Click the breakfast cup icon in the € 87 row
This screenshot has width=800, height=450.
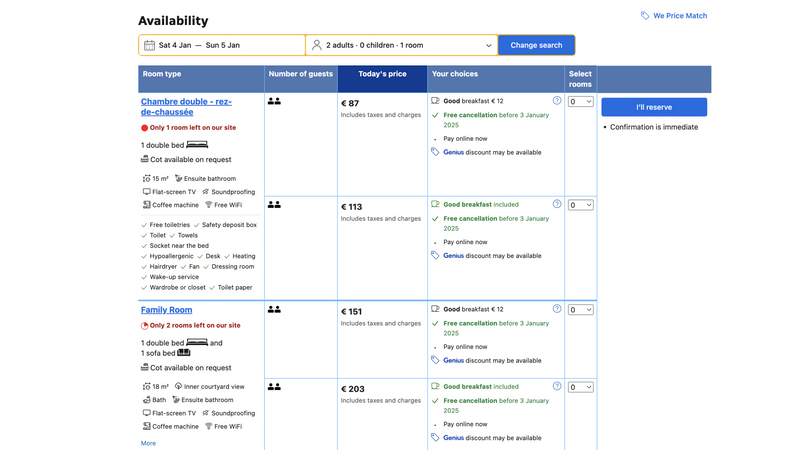tap(435, 101)
